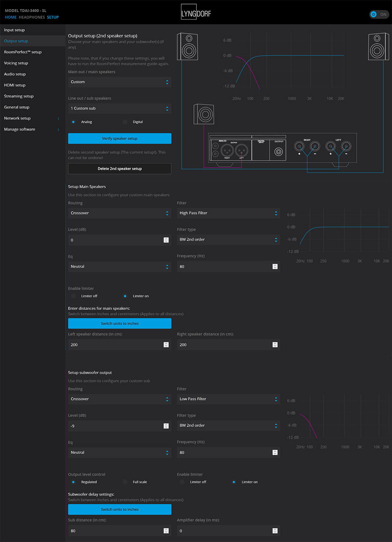Select the Digital sub output radio
This screenshot has width=392, height=542.
click(125, 122)
